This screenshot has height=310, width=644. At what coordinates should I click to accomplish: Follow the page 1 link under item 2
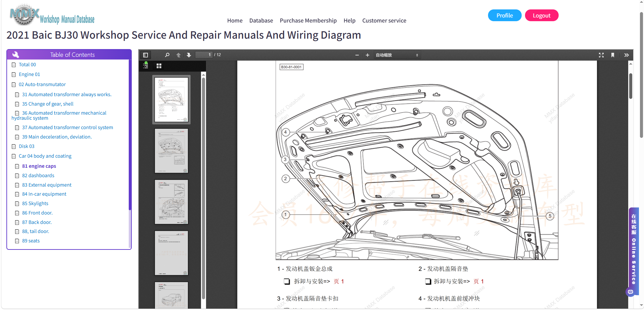(479, 281)
